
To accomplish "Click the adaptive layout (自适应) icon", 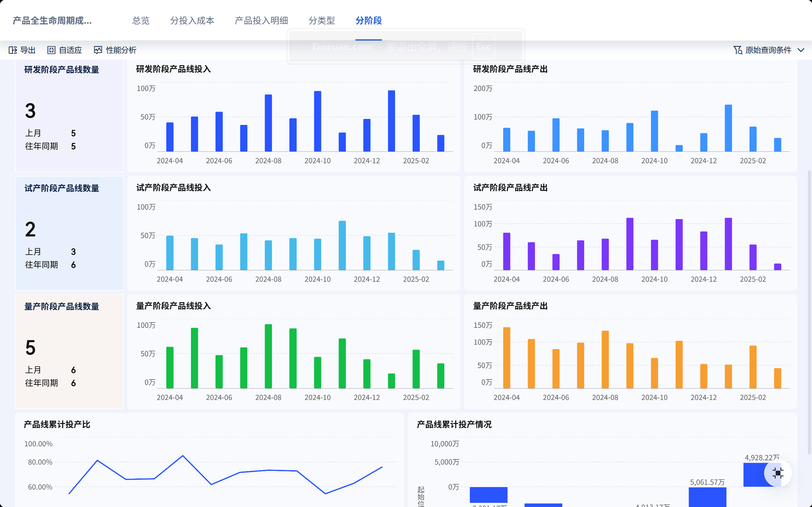I will 51,50.
